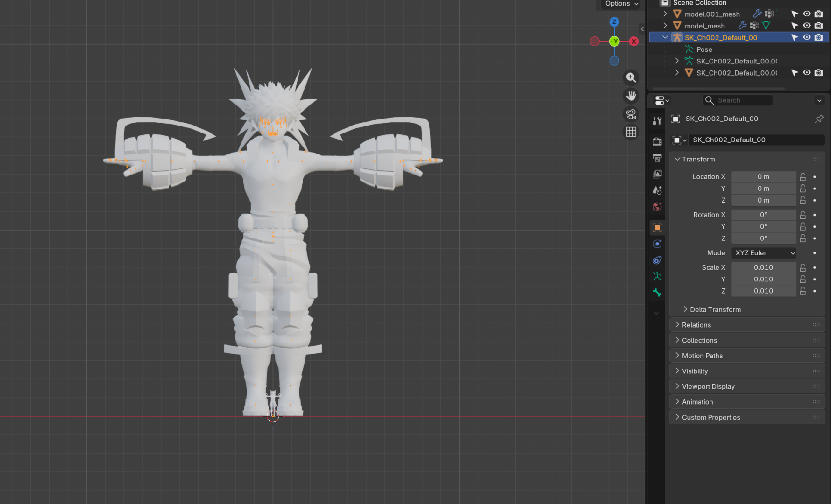Open the Tool properties tab

(657, 121)
